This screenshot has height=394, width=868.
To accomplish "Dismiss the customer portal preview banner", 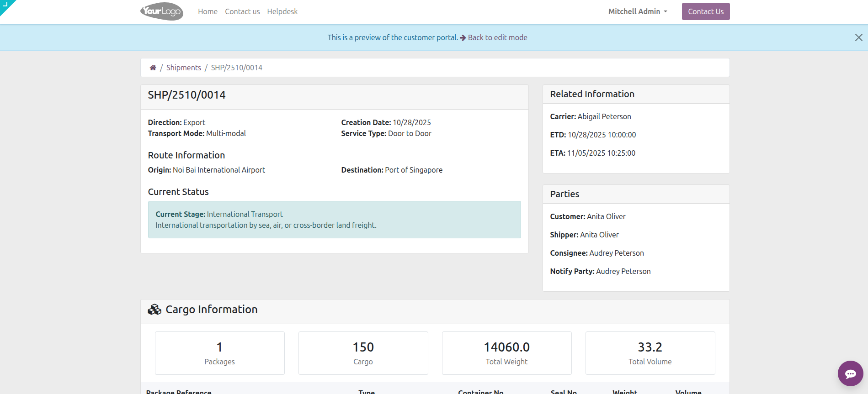I will point(858,37).
